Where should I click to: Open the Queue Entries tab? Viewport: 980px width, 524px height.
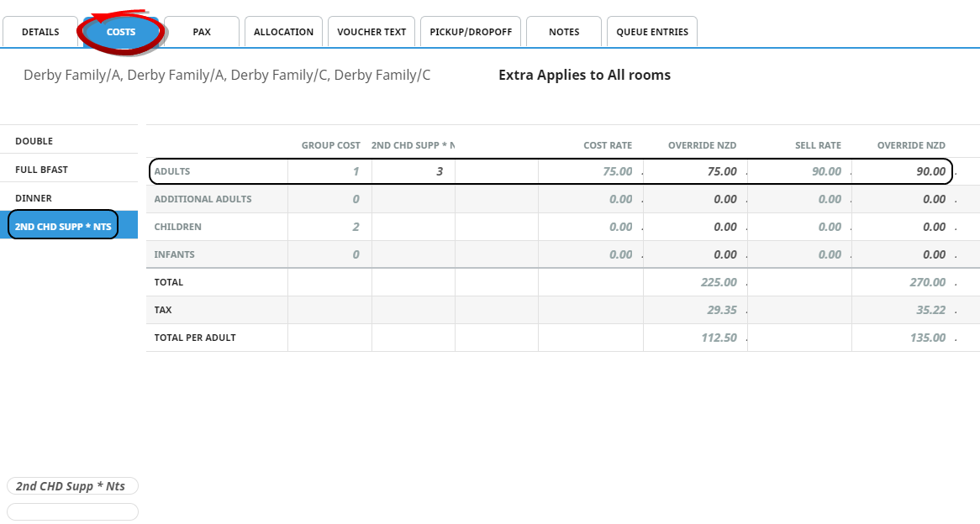click(652, 32)
